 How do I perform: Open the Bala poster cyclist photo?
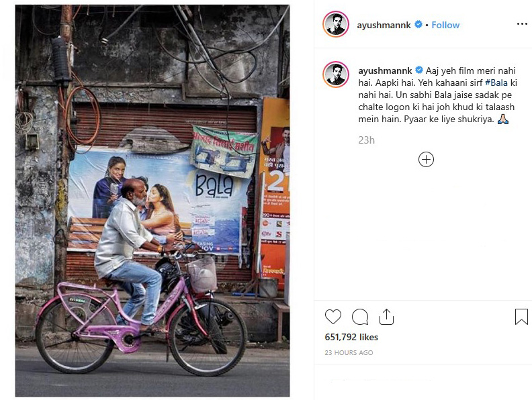coord(152,201)
